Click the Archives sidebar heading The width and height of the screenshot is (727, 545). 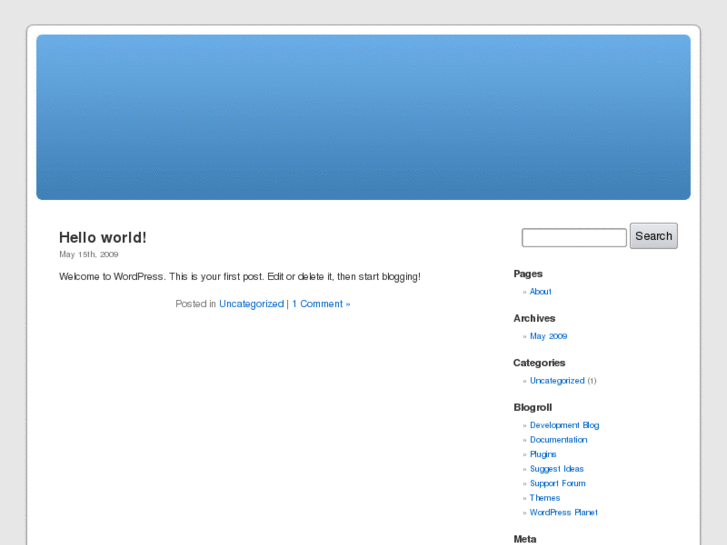point(534,318)
